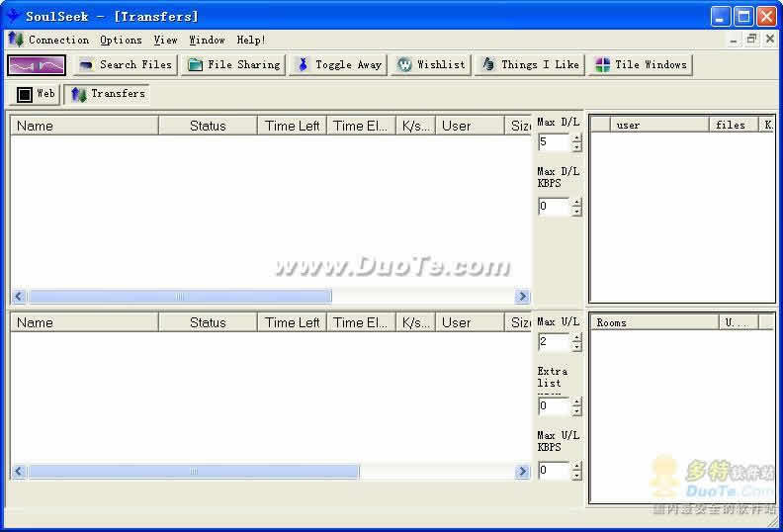Click right arrow of uploads list scrollbar
The width and height of the screenshot is (783, 532).
tap(522, 471)
